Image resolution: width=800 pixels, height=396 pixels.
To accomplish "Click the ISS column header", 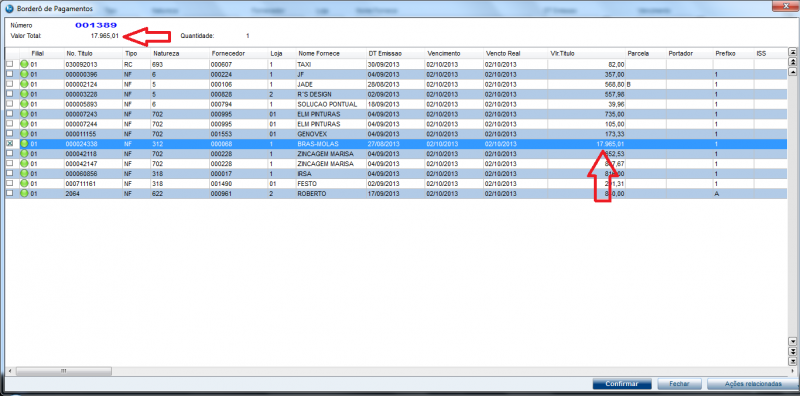I will [770, 53].
